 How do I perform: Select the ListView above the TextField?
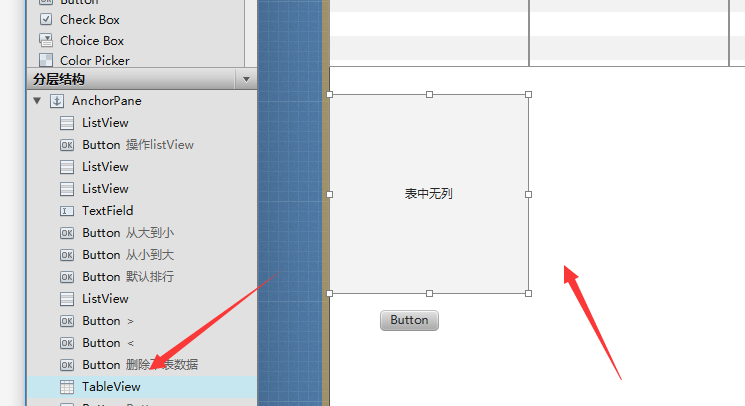(x=105, y=189)
